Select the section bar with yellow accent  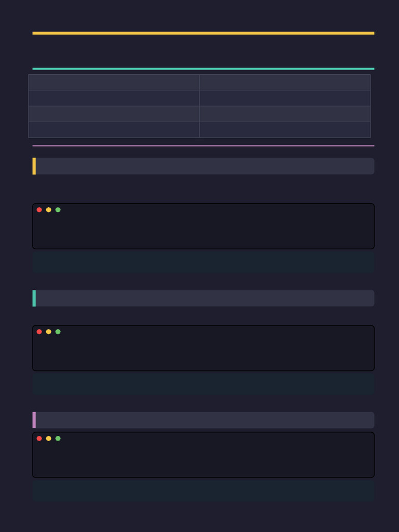click(203, 166)
